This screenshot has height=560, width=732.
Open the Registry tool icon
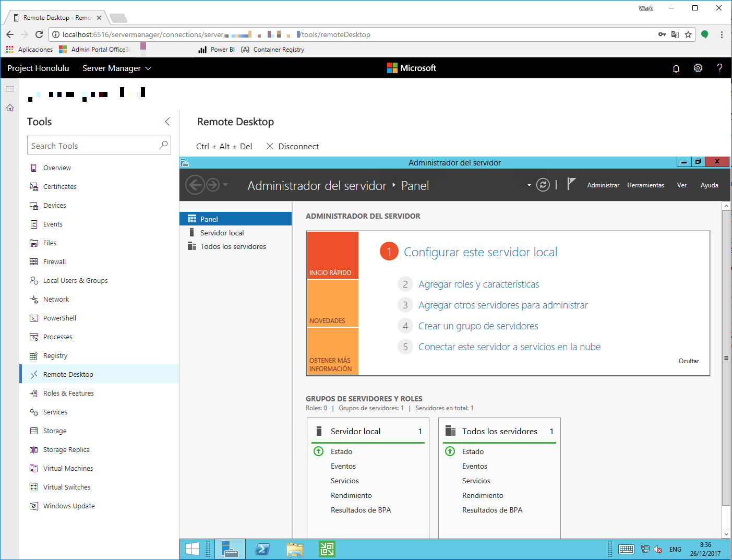(x=34, y=356)
